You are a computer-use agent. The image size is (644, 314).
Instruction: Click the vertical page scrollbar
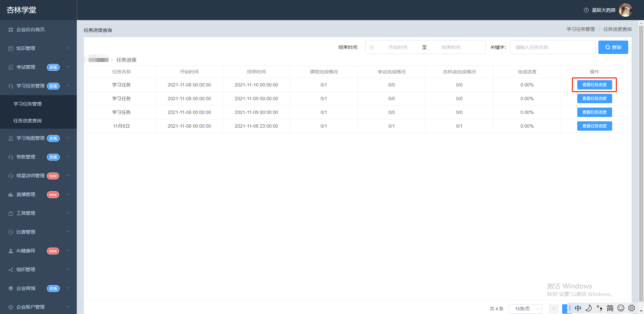[641, 164]
